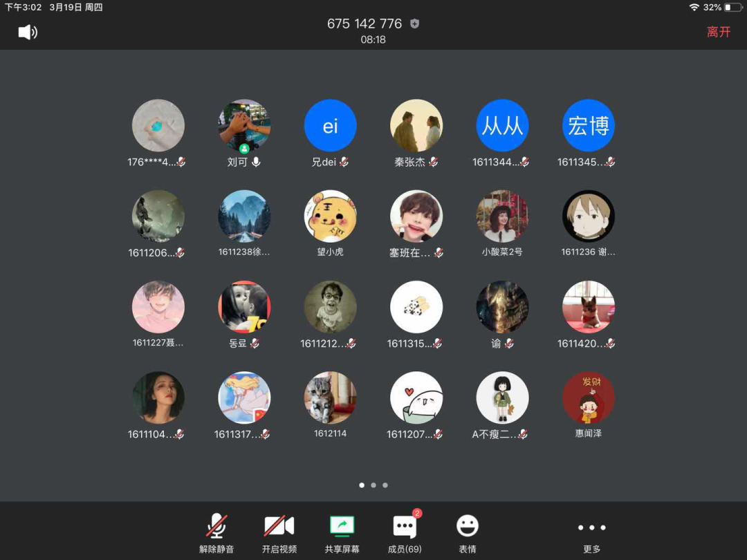Tap the battery indicator in status bar

pyautogui.click(x=732, y=8)
